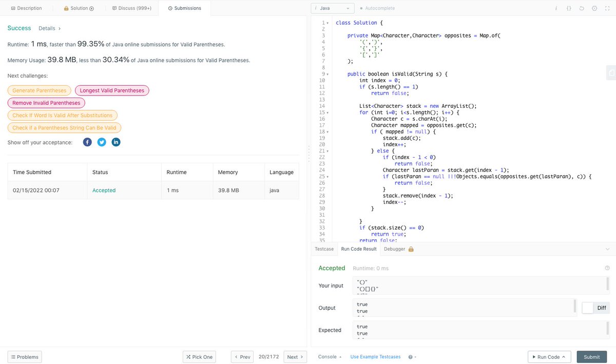Open the editor info icon
Viewport: 616px width, 364px height.
coord(556,8)
